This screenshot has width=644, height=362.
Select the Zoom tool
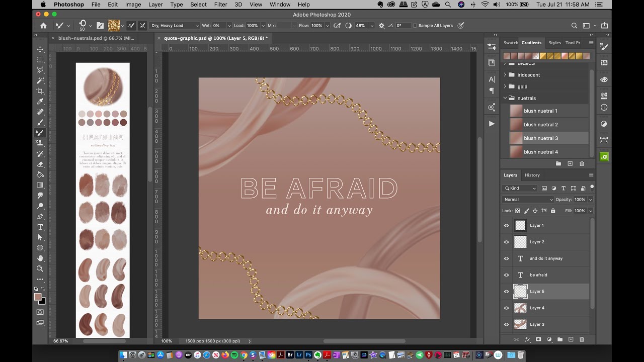pyautogui.click(x=40, y=268)
